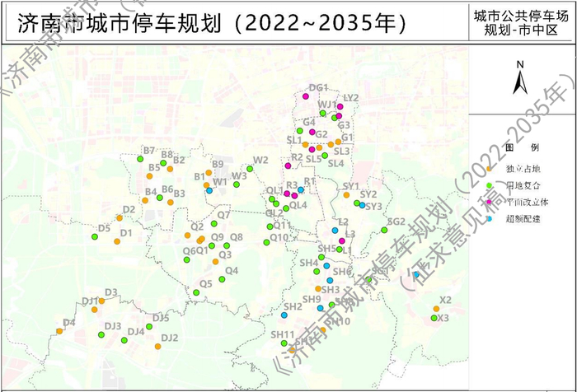Click the green W2 marker
The width and height of the screenshot is (577, 392).
click(x=250, y=169)
